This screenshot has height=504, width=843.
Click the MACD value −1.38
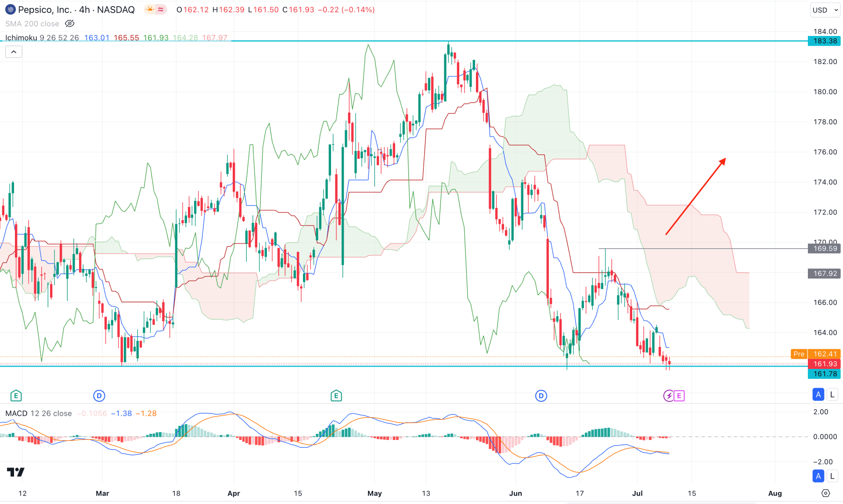121,413
